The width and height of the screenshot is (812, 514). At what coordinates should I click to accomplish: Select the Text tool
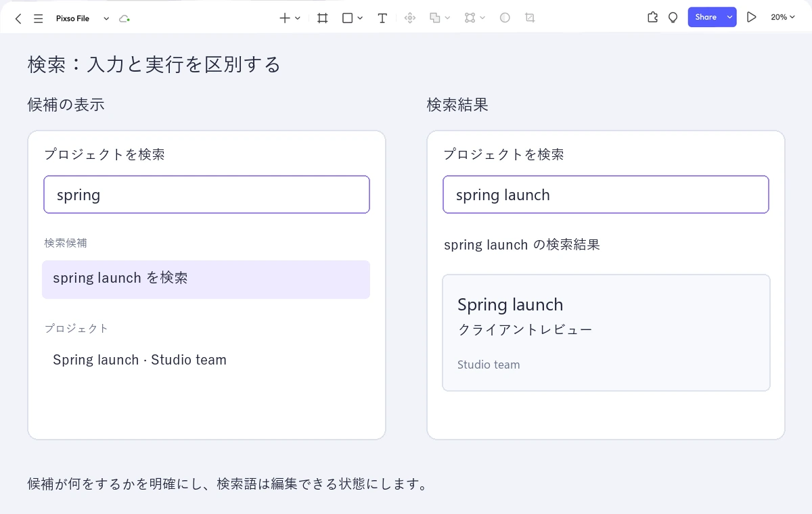pyautogui.click(x=382, y=18)
